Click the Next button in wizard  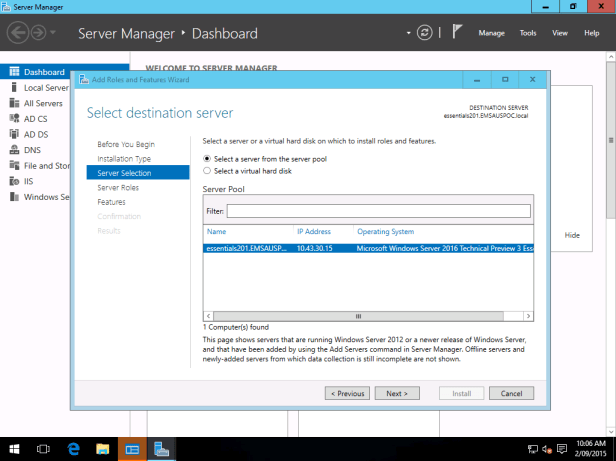(x=396, y=393)
